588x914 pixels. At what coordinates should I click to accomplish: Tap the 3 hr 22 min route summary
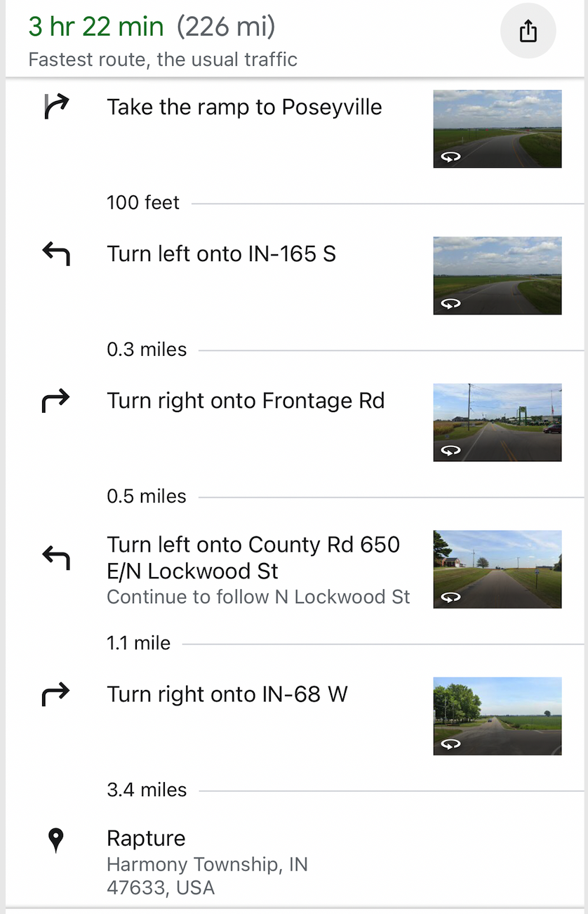[96, 27]
